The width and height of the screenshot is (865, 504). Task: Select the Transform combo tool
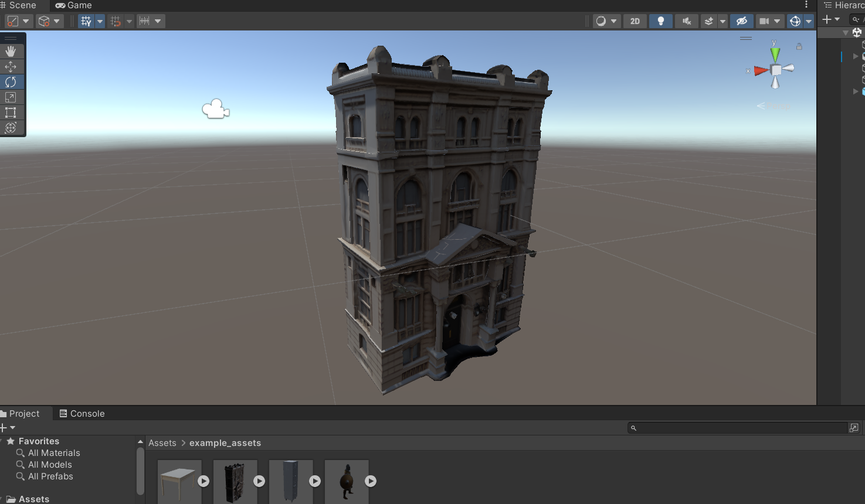click(x=12, y=128)
